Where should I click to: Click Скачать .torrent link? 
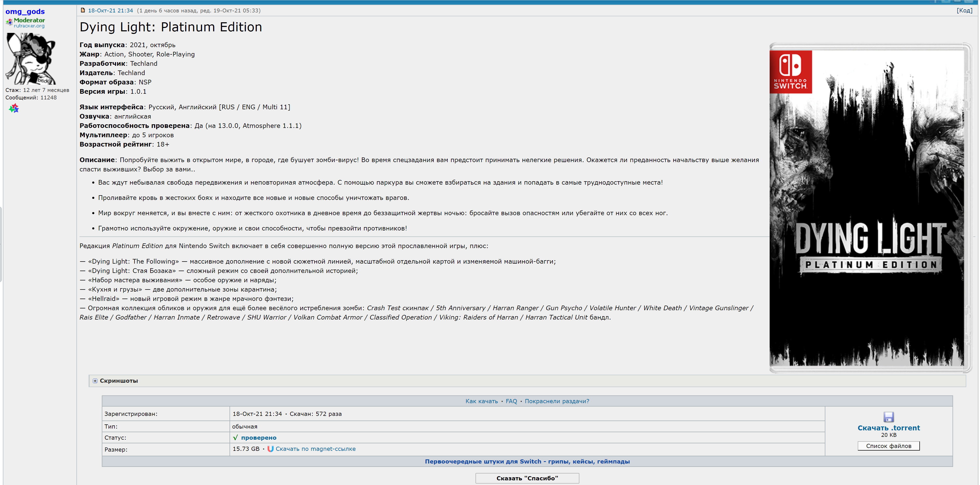889,428
